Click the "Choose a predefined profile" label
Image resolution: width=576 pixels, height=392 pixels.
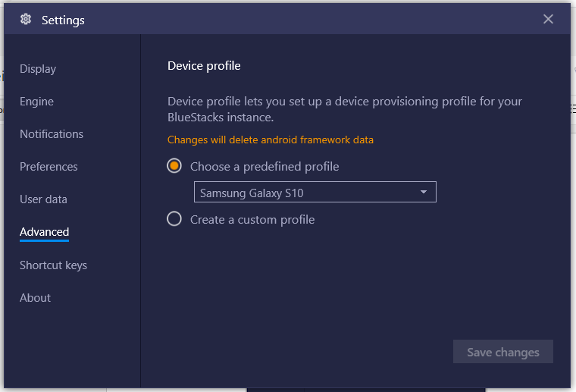(265, 167)
